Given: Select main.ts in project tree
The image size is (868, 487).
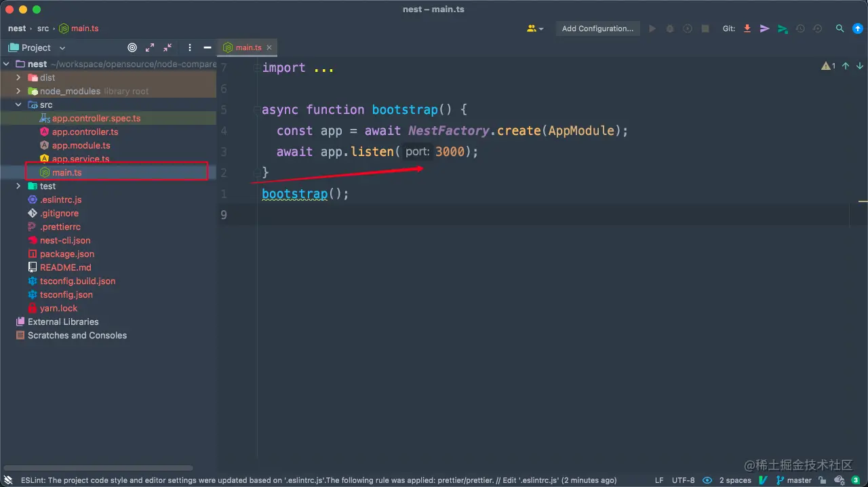Looking at the screenshot, I should (66, 172).
